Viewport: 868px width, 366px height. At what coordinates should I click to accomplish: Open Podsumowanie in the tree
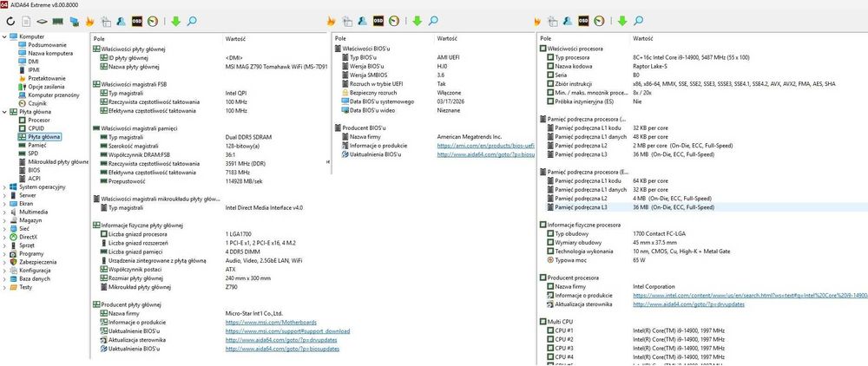(x=47, y=45)
